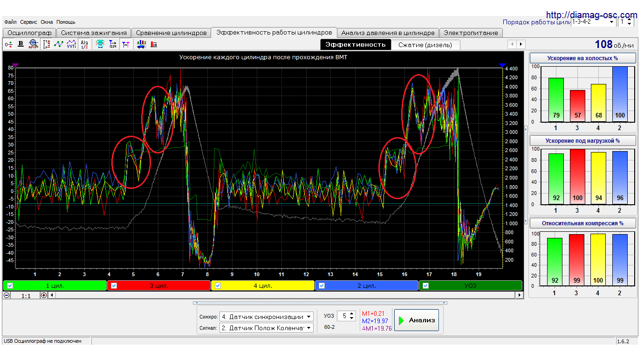Open the Сигнал sensor dropdown
Screen dimensions: 644x347
tap(266, 328)
